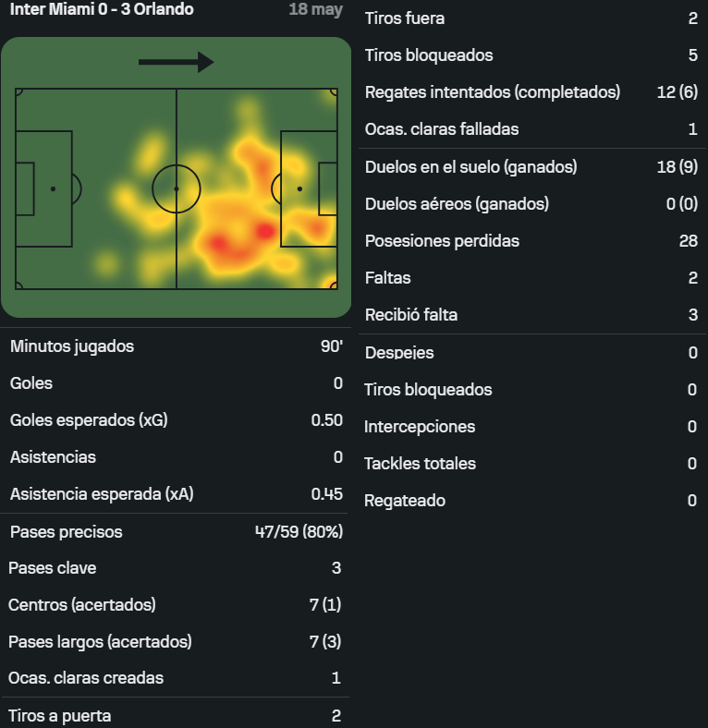Click the Duelos en el suelo (ganados) row
This screenshot has width=708, height=728.
(532, 167)
